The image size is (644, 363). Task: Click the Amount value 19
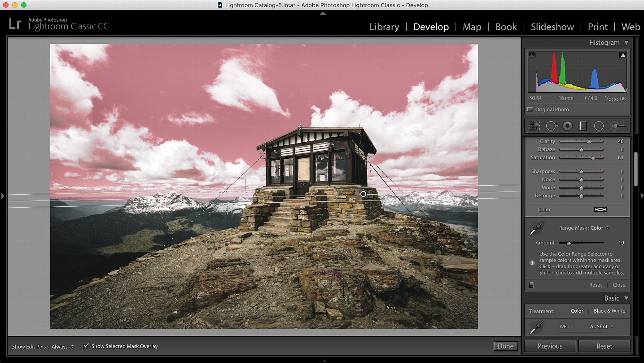click(x=621, y=243)
